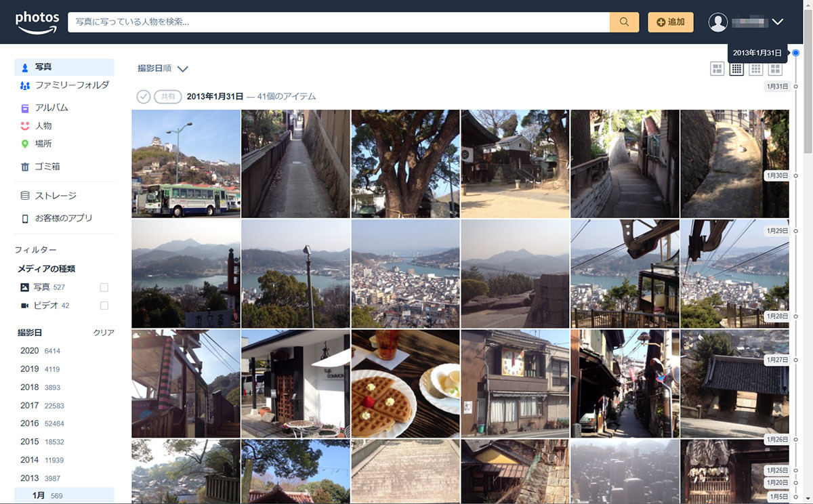The height and width of the screenshot is (504, 813).
Task: Select 1月 569 month filter
Action: click(x=64, y=496)
